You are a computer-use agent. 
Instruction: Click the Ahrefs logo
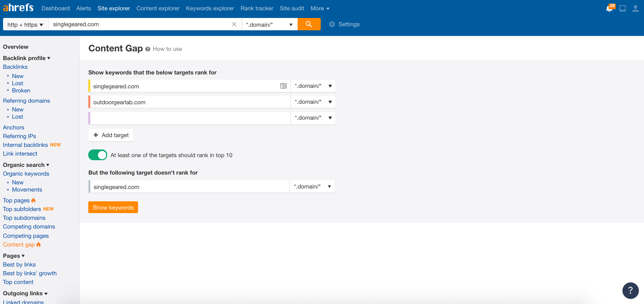click(x=18, y=8)
